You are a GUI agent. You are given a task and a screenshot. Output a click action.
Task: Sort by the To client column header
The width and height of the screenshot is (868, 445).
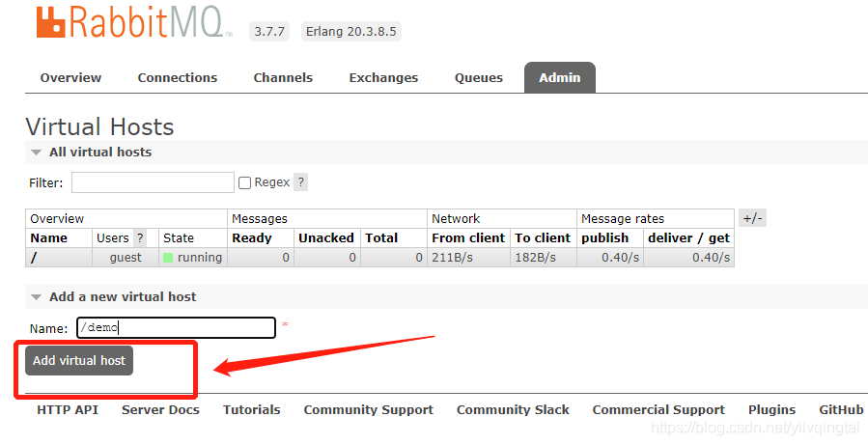click(543, 238)
